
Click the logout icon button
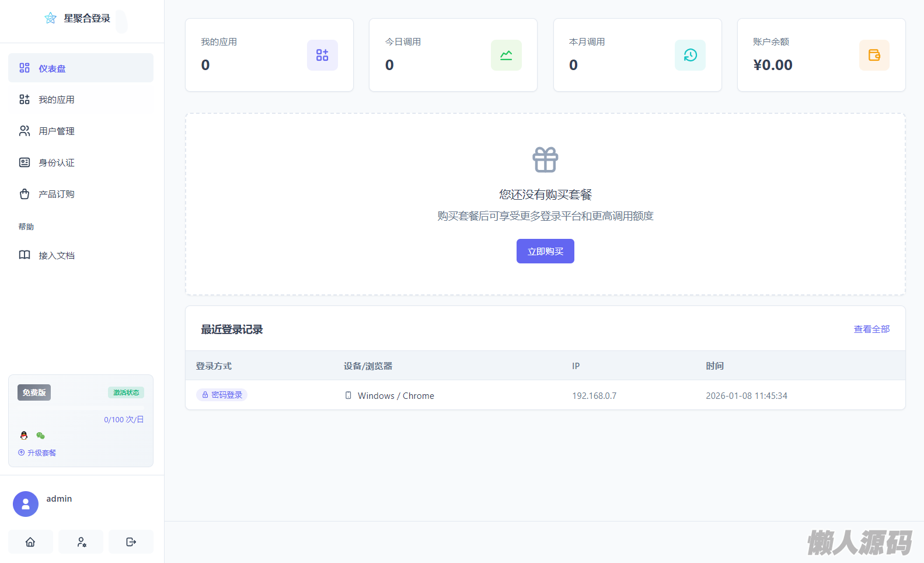pos(131,542)
